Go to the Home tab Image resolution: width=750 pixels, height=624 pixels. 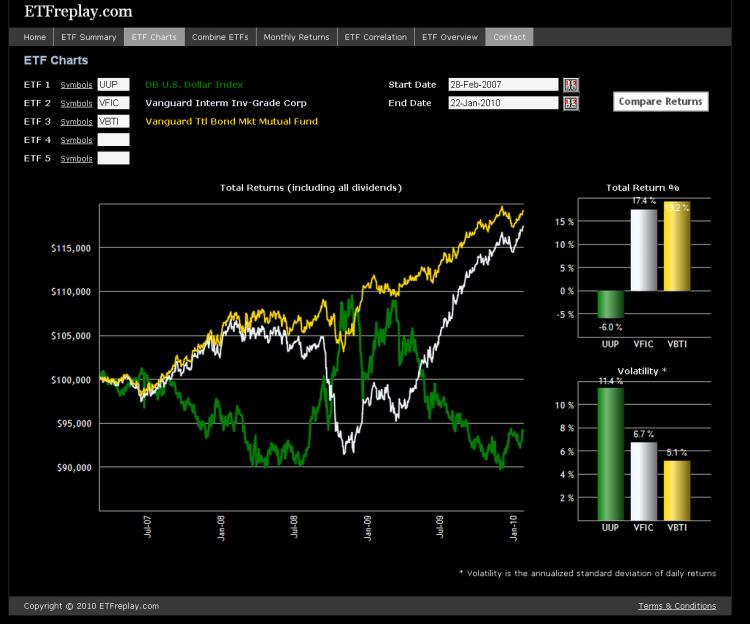point(34,37)
